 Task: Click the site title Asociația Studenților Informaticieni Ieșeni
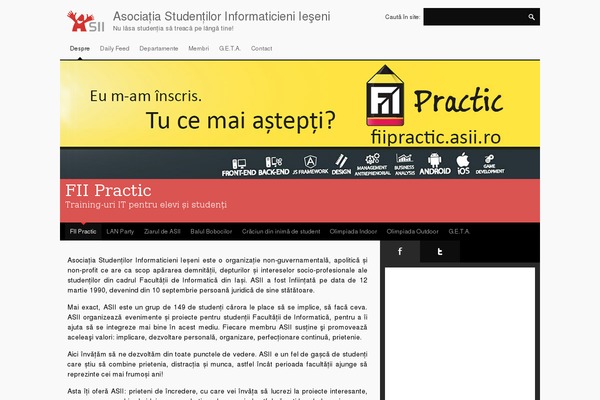(x=222, y=16)
